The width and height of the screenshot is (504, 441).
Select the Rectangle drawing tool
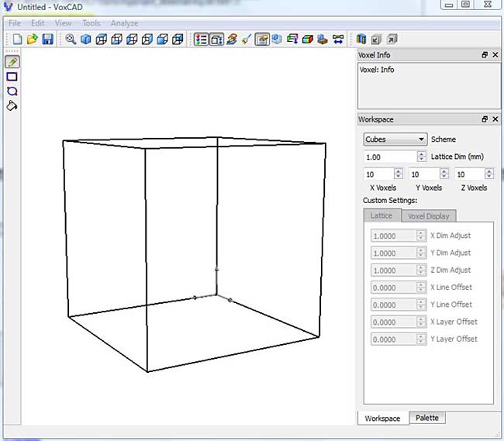coord(12,77)
